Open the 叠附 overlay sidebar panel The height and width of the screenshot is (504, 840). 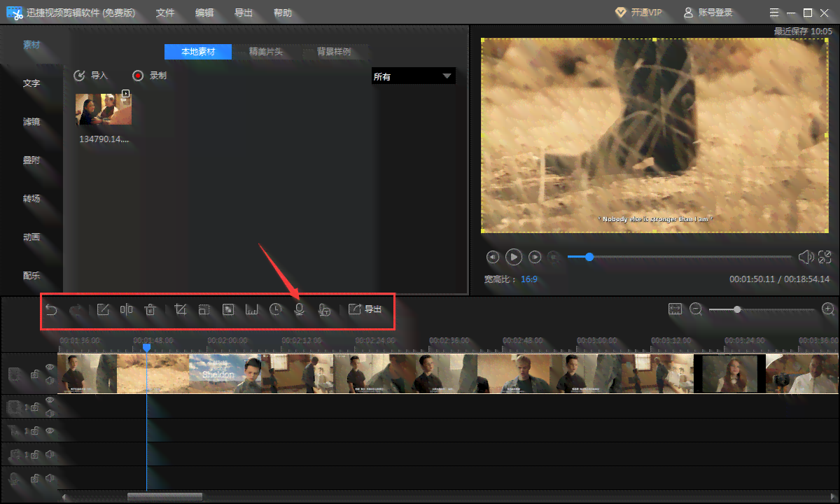[x=31, y=160]
